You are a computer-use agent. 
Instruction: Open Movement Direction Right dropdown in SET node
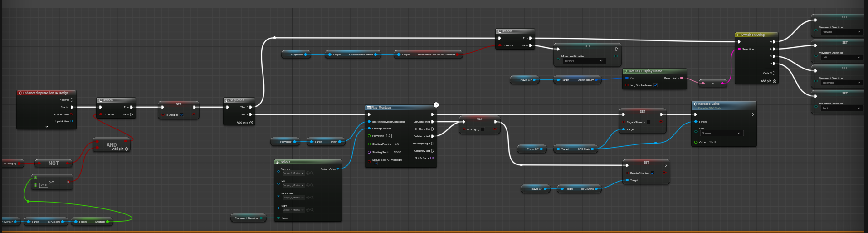click(x=842, y=108)
